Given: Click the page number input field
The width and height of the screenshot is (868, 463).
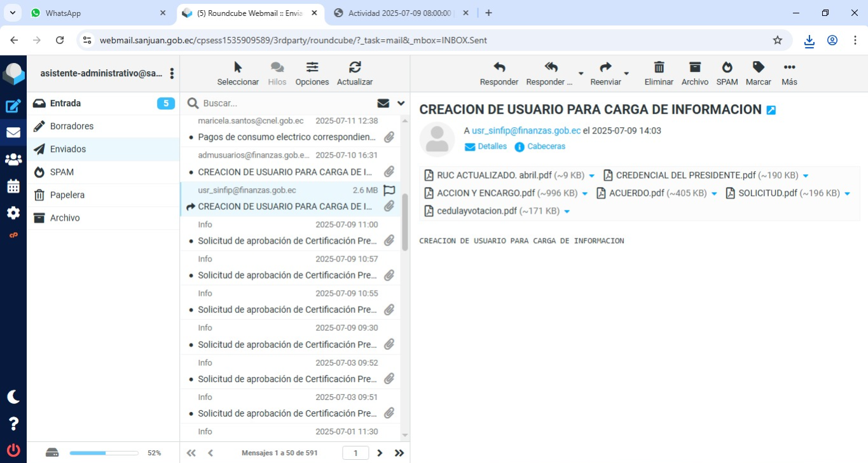Looking at the screenshot, I should pyautogui.click(x=356, y=453).
